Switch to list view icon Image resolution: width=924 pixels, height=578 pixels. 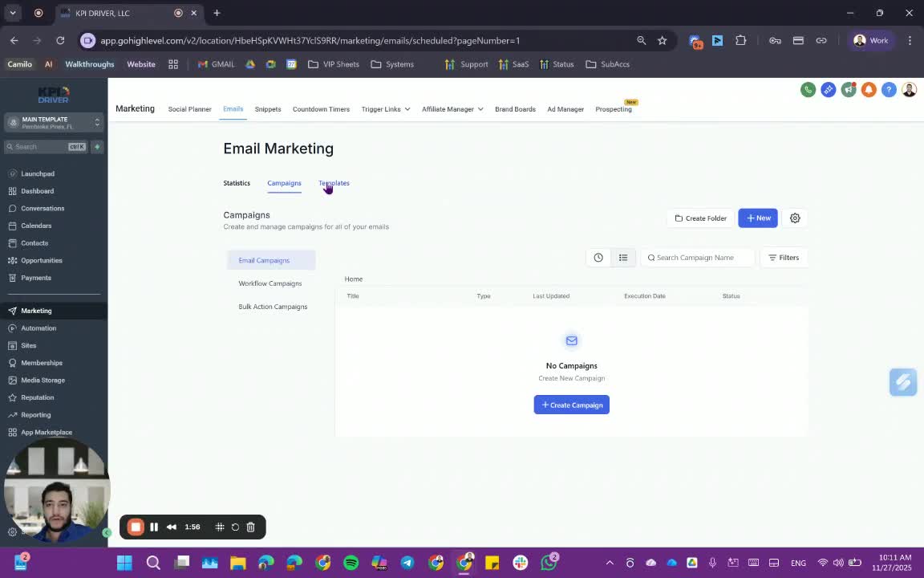click(623, 258)
